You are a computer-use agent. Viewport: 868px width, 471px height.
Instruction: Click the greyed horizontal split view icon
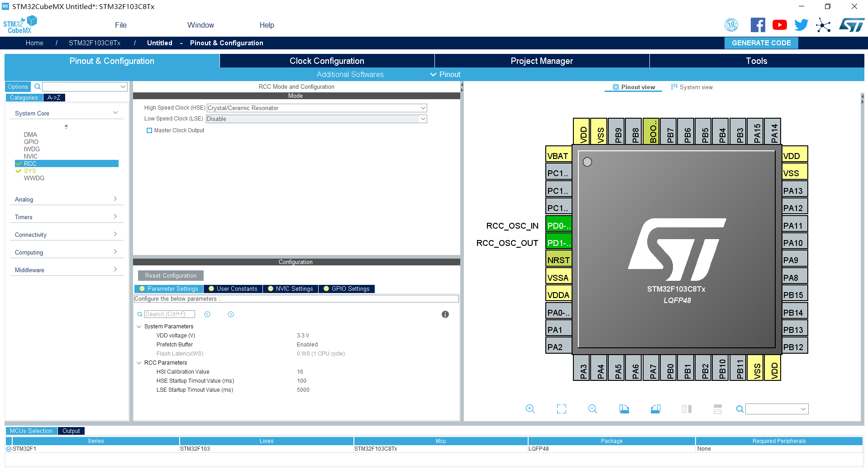[x=718, y=409]
